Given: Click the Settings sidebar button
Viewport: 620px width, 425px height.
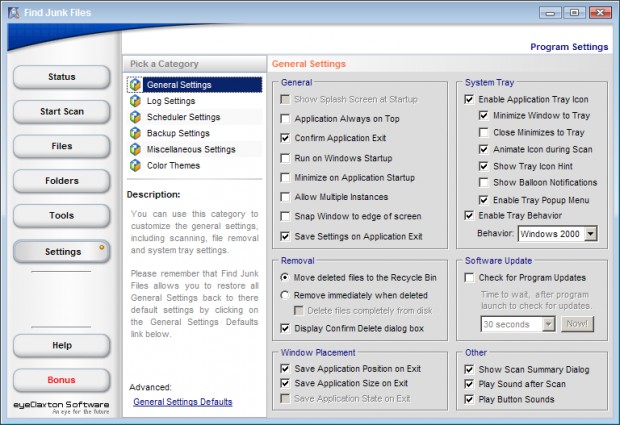Looking at the screenshot, I should (x=62, y=251).
